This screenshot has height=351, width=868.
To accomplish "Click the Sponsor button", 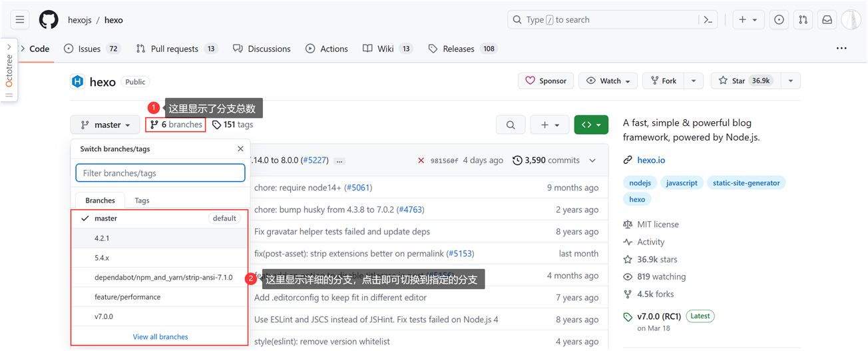I will tap(546, 81).
